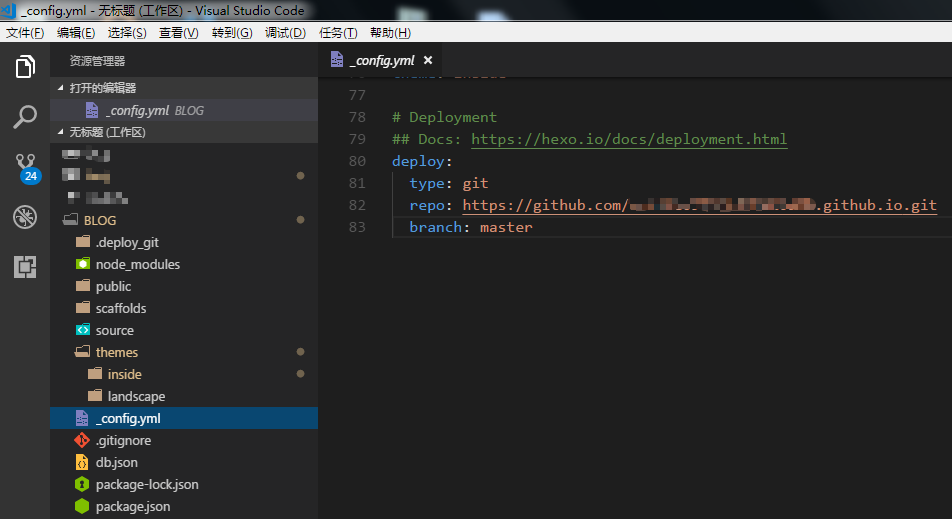Click the source folder teal code icon
Image resolution: width=952 pixels, height=519 pixels.
tap(83, 330)
